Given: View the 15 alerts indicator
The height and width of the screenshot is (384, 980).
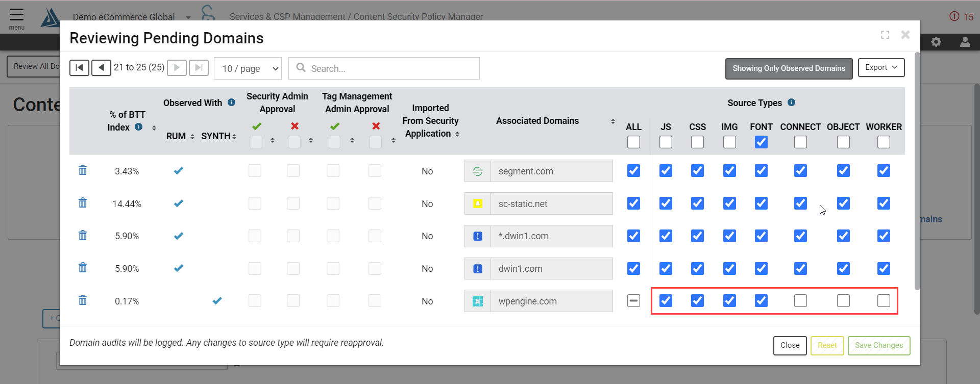Looking at the screenshot, I should tap(961, 17).
